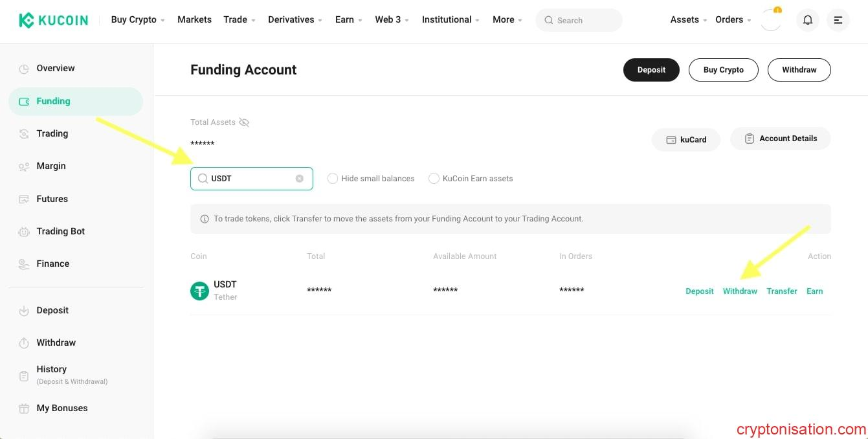Click the Withdraw link for USDT

click(x=740, y=291)
